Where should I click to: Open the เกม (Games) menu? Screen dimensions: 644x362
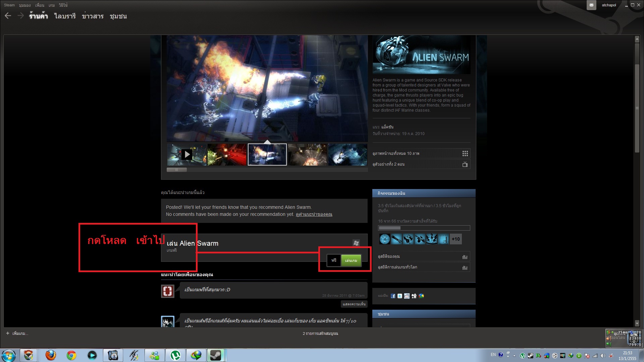(x=52, y=5)
